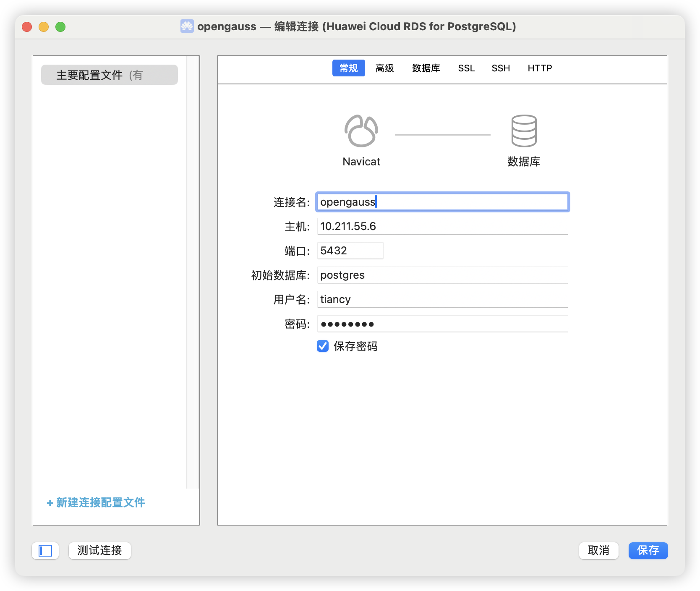Screen dimensions: 700x591
Task: Click the 端口 field showing 5432
Action: 350,251
